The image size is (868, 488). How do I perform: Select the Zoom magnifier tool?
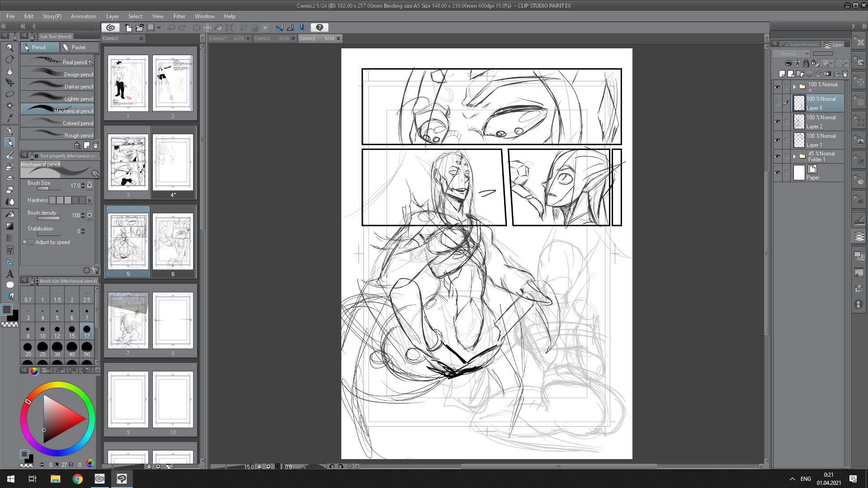9,47
